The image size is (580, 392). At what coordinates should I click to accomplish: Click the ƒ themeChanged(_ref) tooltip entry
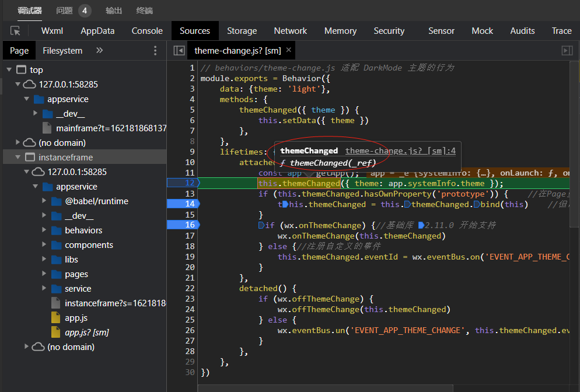(328, 163)
